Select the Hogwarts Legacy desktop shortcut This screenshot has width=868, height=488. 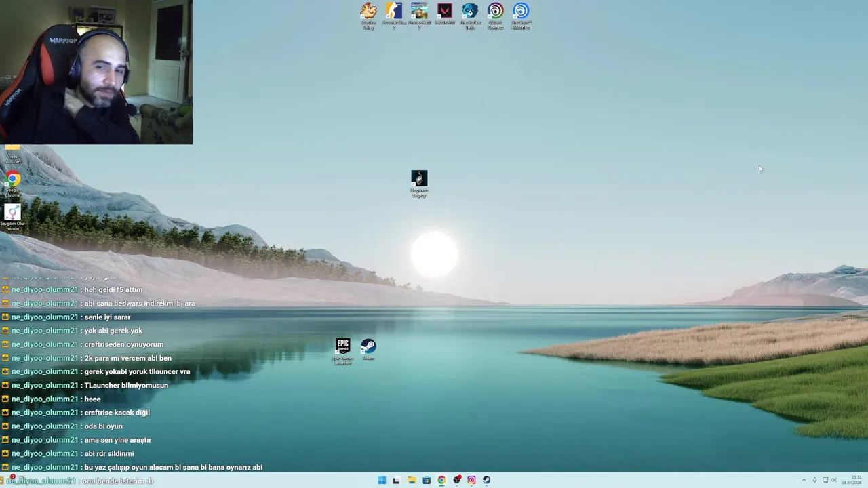[x=419, y=184]
